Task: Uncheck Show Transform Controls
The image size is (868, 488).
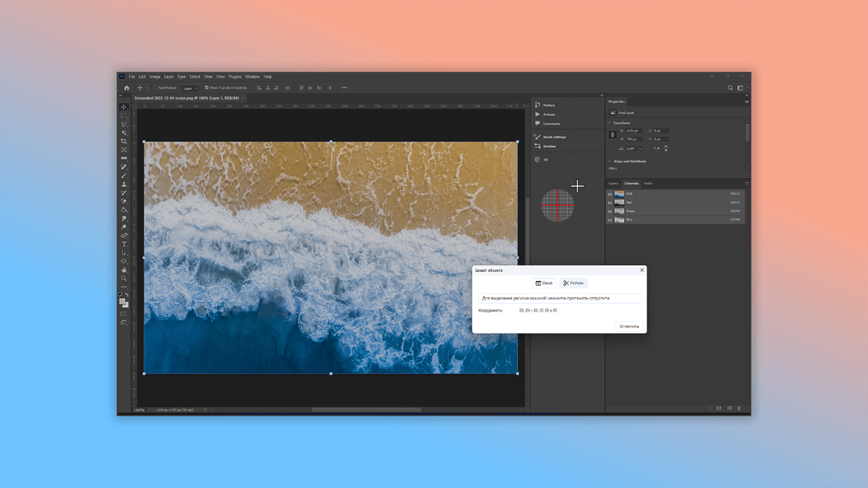Action: tap(206, 88)
